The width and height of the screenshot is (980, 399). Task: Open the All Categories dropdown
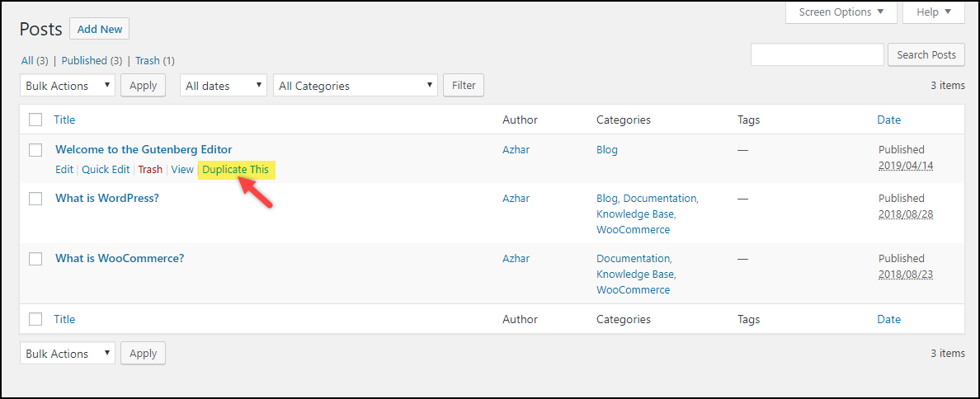click(x=355, y=86)
